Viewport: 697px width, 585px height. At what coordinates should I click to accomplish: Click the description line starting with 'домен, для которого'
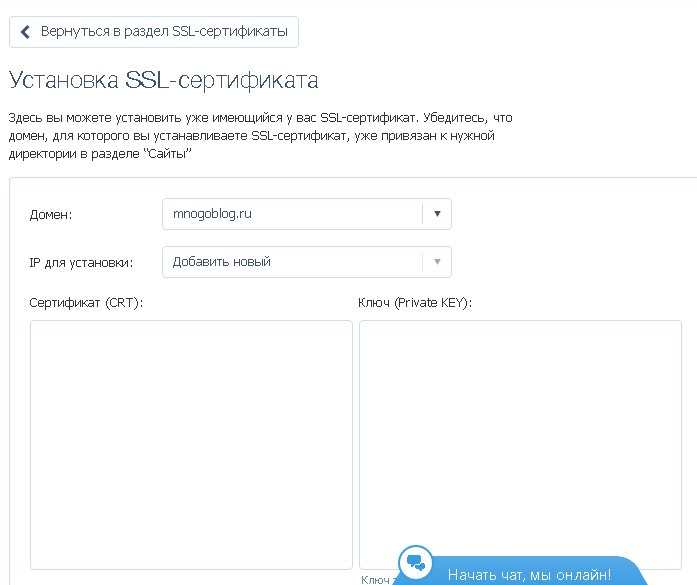[x=251, y=136]
